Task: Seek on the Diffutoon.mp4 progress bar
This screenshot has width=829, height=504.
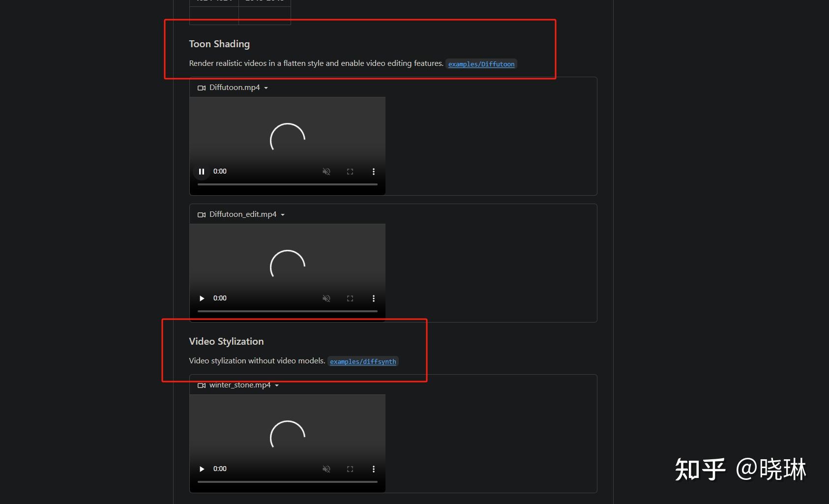Action: [288, 184]
